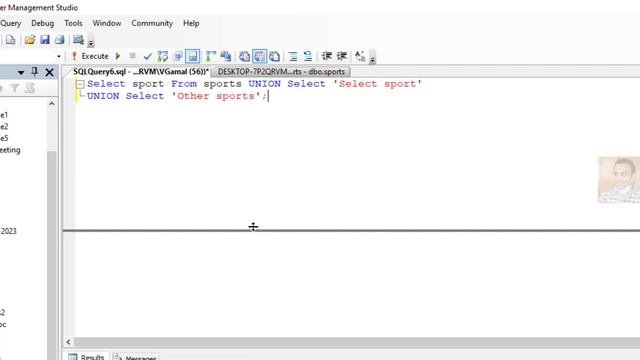
Task: Open the Community menu
Action: point(152,24)
